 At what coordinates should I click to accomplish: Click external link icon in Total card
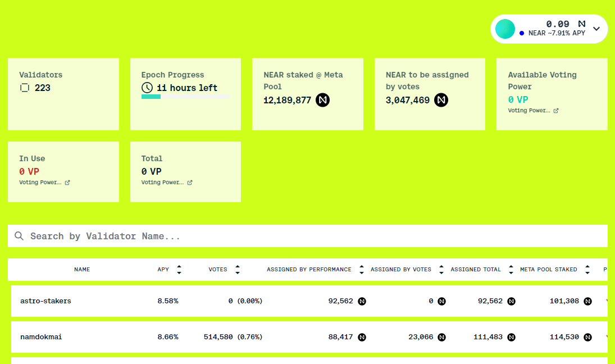coord(189,183)
